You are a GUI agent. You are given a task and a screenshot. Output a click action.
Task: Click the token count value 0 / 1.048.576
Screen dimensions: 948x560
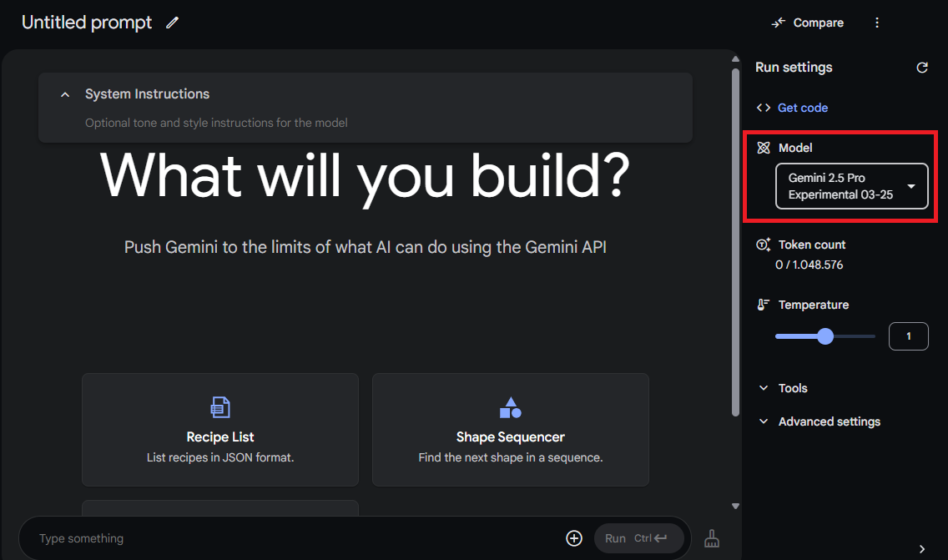pos(809,265)
